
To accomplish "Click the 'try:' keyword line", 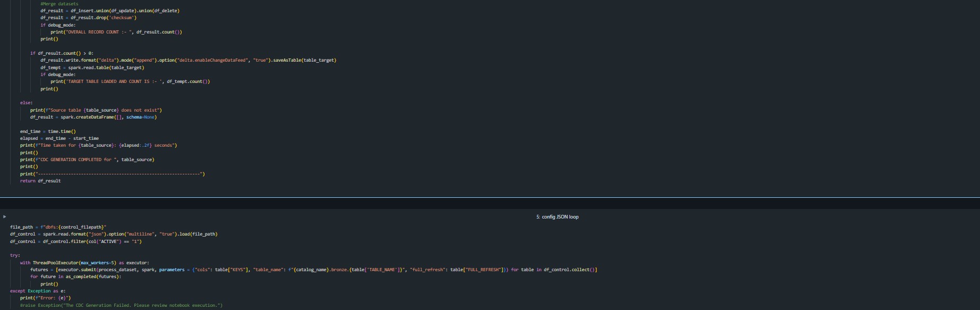I will (x=15, y=255).
